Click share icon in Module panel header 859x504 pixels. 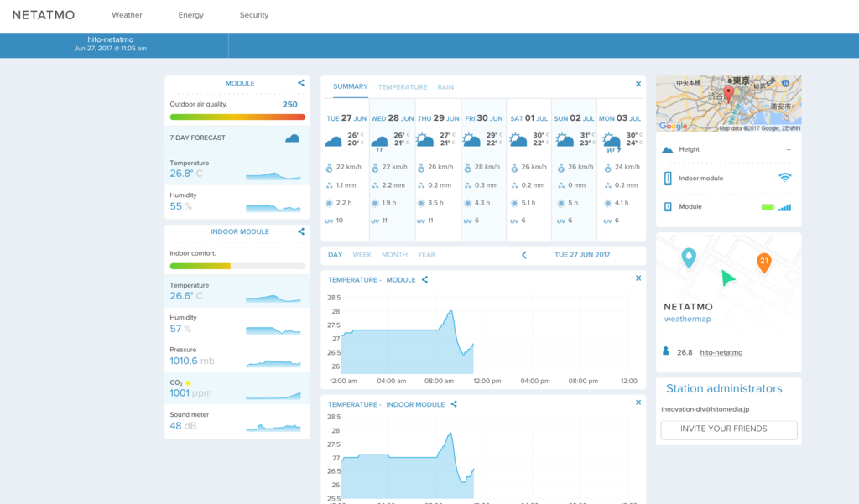[301, 83]
